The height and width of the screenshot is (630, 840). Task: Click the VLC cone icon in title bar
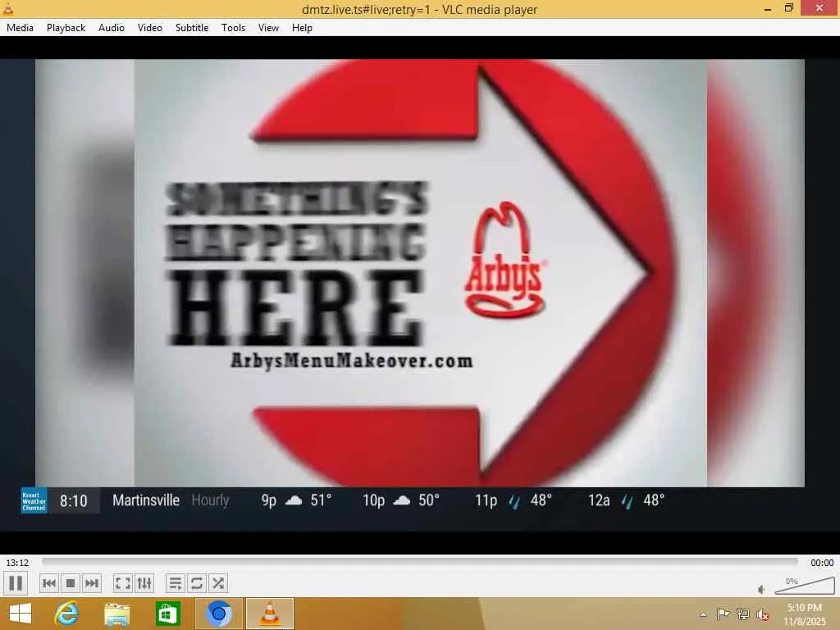8,8
